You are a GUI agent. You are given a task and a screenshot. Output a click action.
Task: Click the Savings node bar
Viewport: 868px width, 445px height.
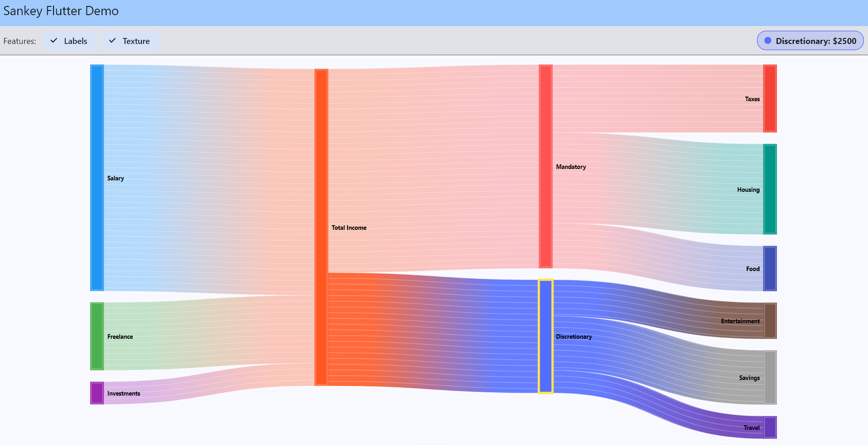coord(770,378)
